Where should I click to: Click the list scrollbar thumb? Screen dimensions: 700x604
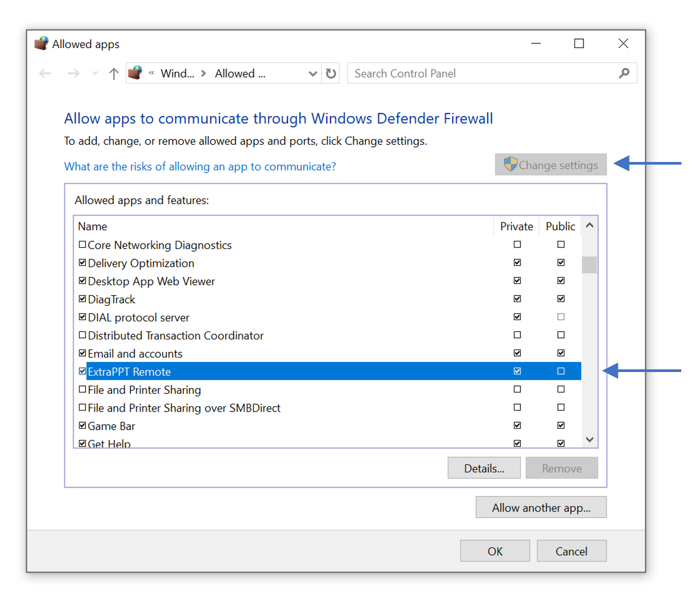[589, 265]
